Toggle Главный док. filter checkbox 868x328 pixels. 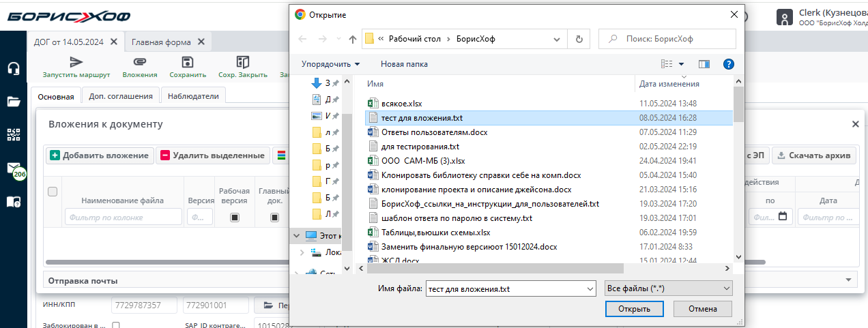point(274,218)
